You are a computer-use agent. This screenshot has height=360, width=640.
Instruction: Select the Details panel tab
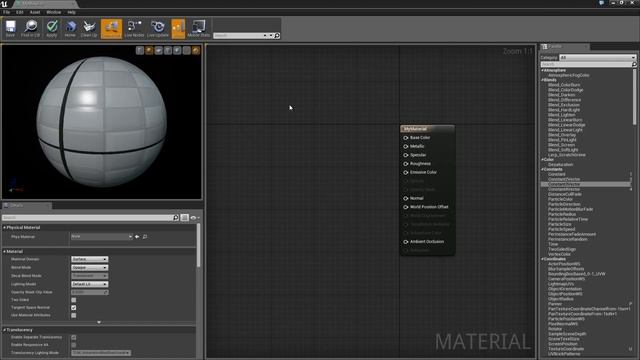click(x=27, y=205)
